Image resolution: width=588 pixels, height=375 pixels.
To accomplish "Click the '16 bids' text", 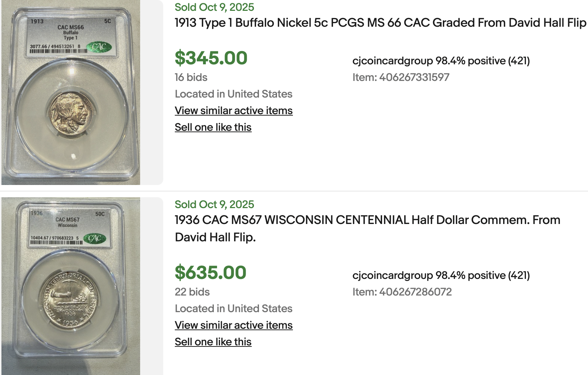I will coord(191,77).
